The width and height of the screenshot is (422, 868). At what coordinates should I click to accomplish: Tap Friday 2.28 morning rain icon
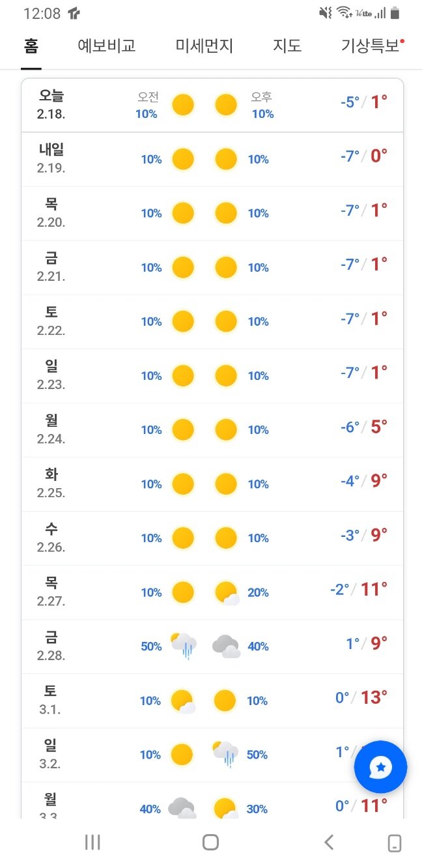(183, 646)
